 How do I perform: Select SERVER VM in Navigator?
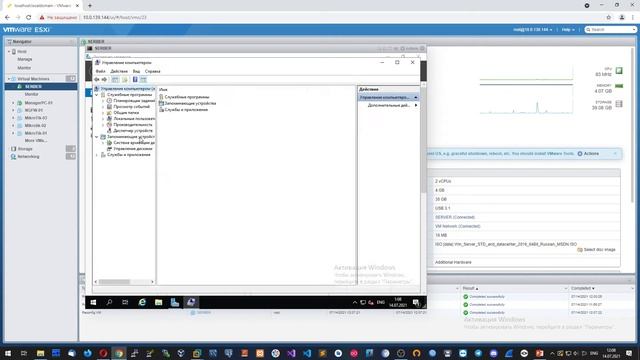pyautogui.click(x=33, y=87)
